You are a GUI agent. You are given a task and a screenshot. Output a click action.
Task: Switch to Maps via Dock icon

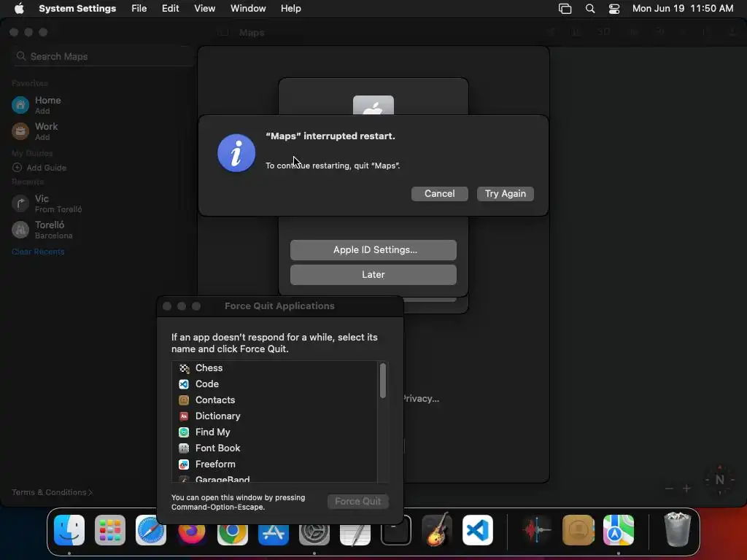[x=619, y=530]
